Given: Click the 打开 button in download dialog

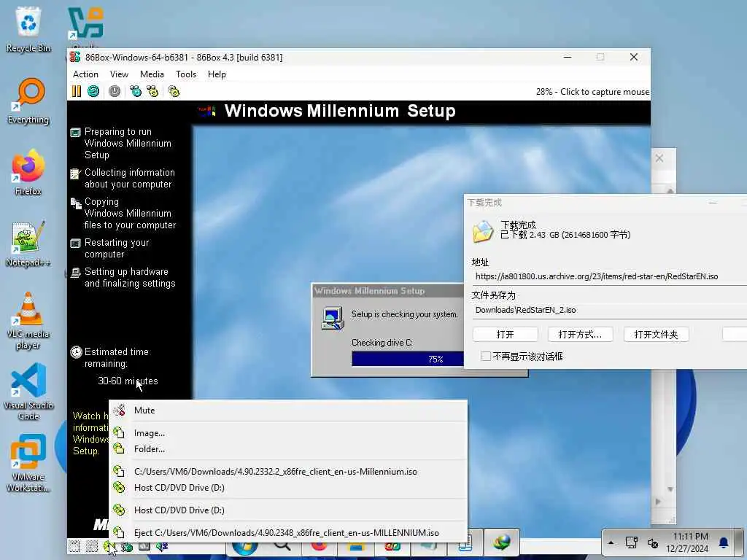Looking at the screenshot, I should coord(505,334).
